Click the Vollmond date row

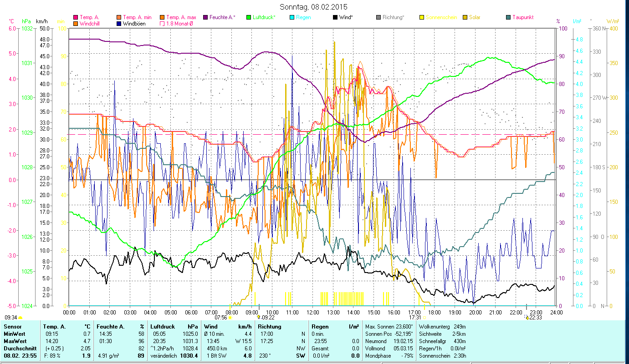tap(389, 349)
